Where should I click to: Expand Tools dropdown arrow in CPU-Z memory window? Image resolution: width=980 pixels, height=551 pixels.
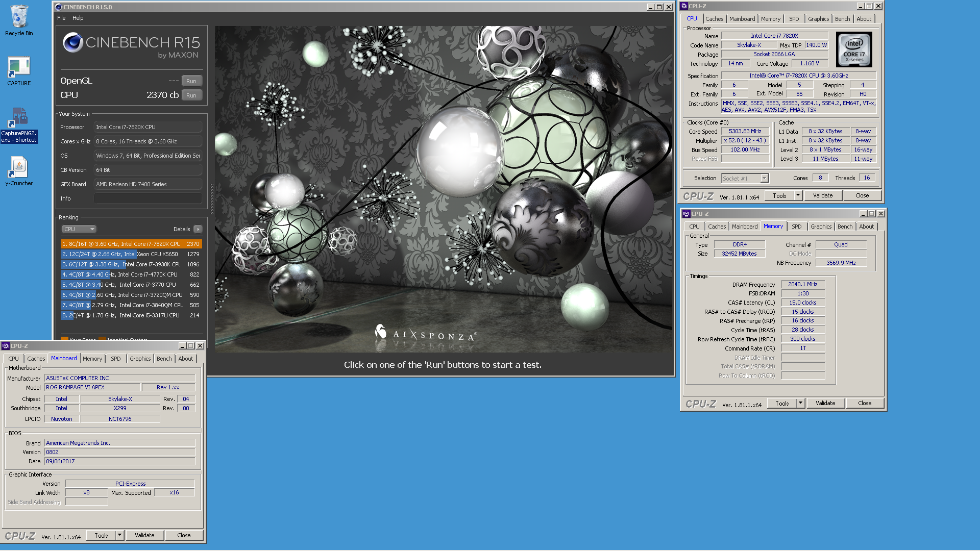point(800,403)
